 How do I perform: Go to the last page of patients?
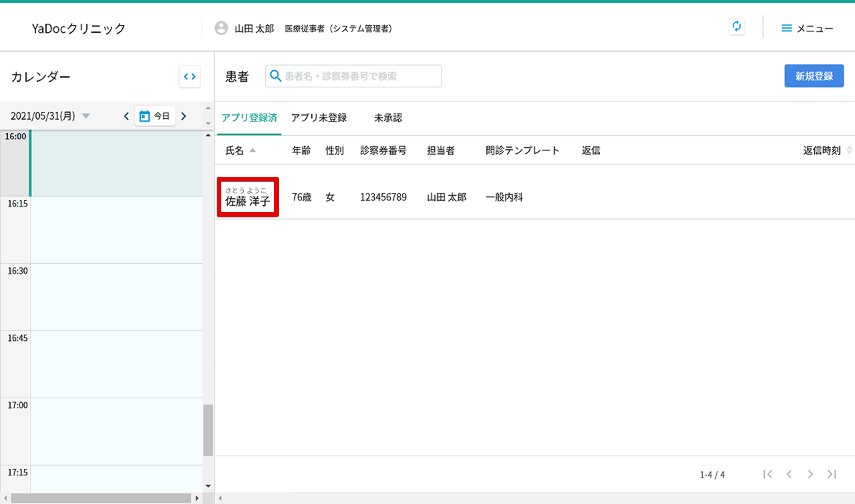[832, 474]
